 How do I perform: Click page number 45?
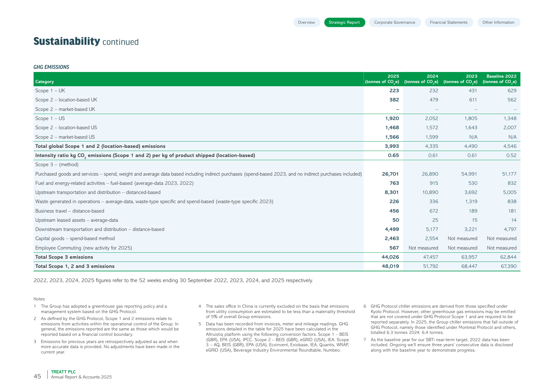pos(37,376)
